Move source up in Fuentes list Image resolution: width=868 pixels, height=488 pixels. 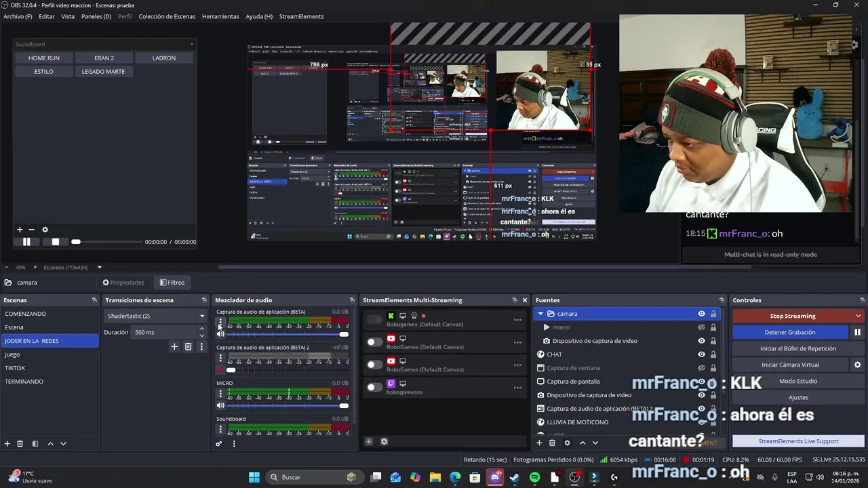click(582, 443)
